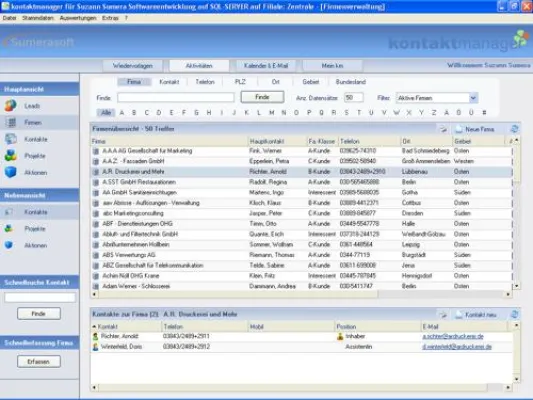533x400 pixels.
Task: Select the Bundesland search mode
Action: tap(350, 82)
